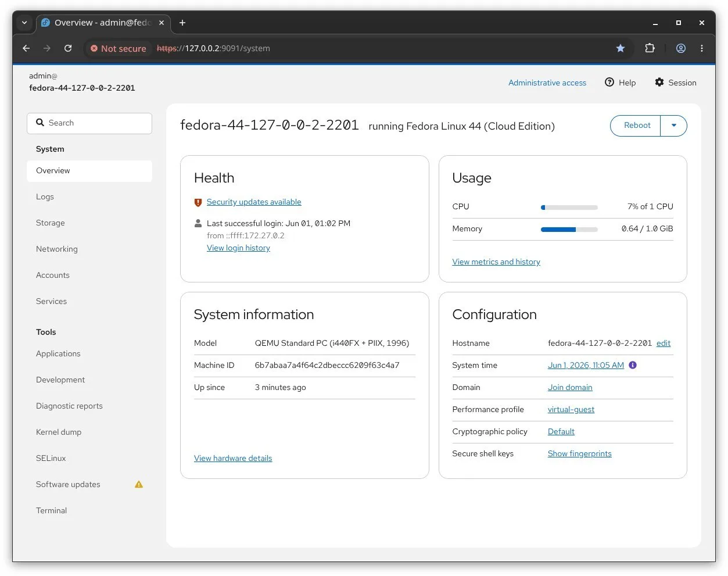This screenshot has height=576, width=728.
Task: Click the Reboot button
Action: (x=636, y=126)
